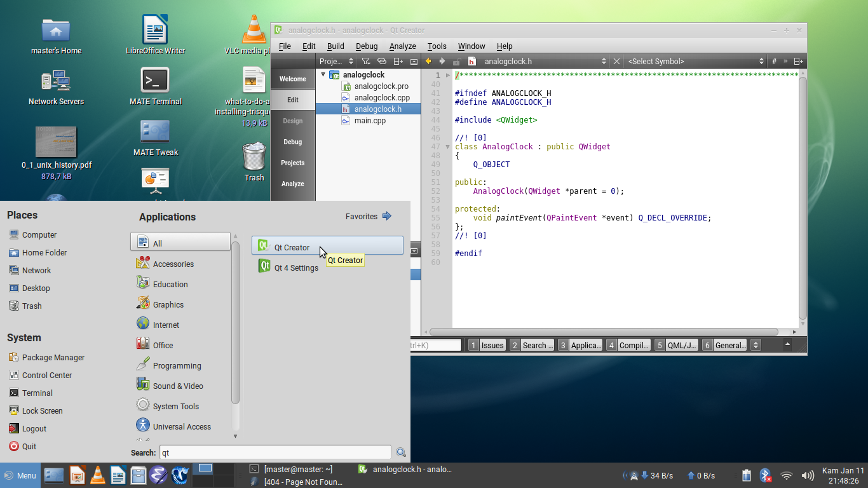Open the Build menu
Screen dimensions: 868x488
click(335, 46)
